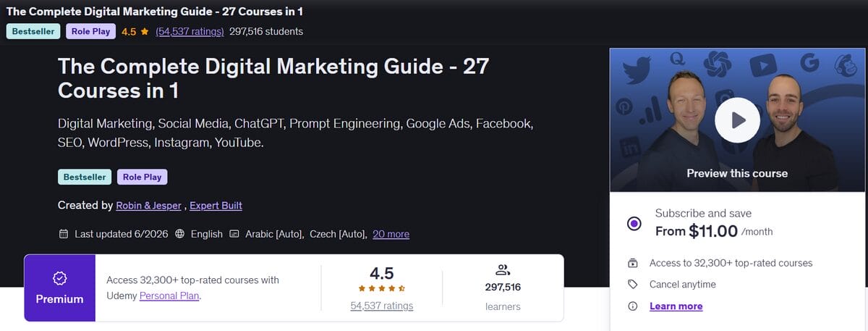Click the Preview this course caption

pyautogui.click(x=737, y=173)
